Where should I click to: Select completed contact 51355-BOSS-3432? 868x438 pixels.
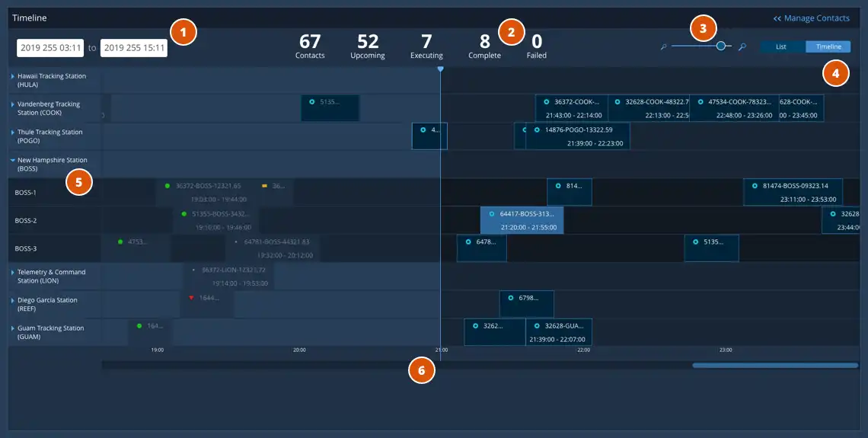point(216,220)
